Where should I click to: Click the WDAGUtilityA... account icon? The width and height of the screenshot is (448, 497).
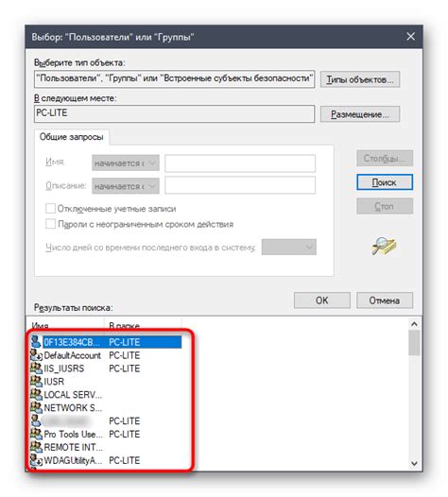36,460
